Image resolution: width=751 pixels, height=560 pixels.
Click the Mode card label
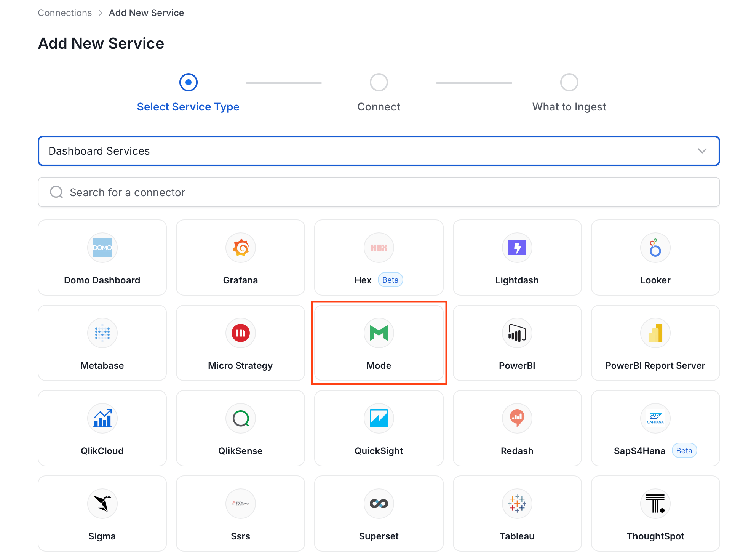click(379, 365)
